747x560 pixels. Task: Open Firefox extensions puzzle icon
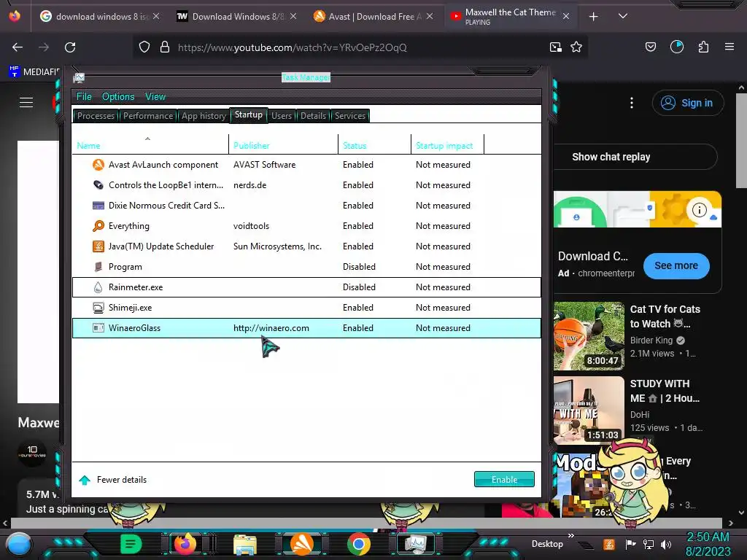click(703, 47)
